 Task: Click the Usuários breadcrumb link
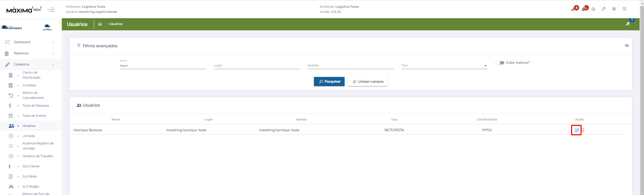pyautogui.click(x=116, y=24)
